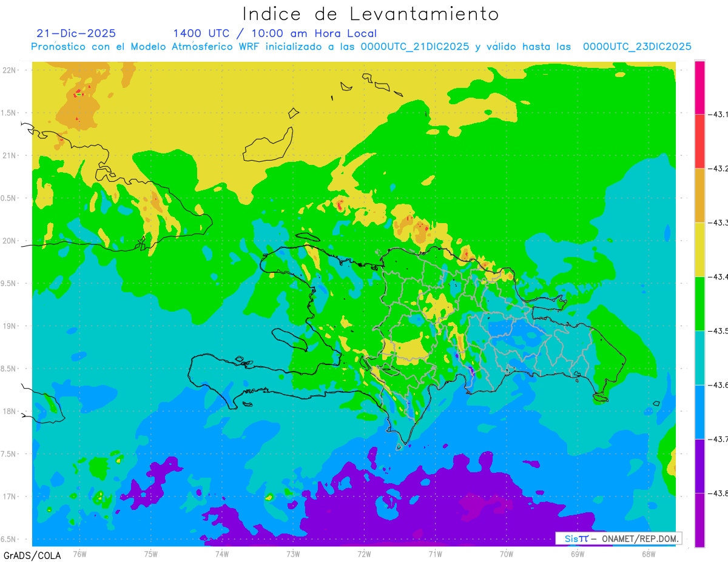Click the magenta swatch atop the color scale
The image size is (728, 562).
coord(699,87)
